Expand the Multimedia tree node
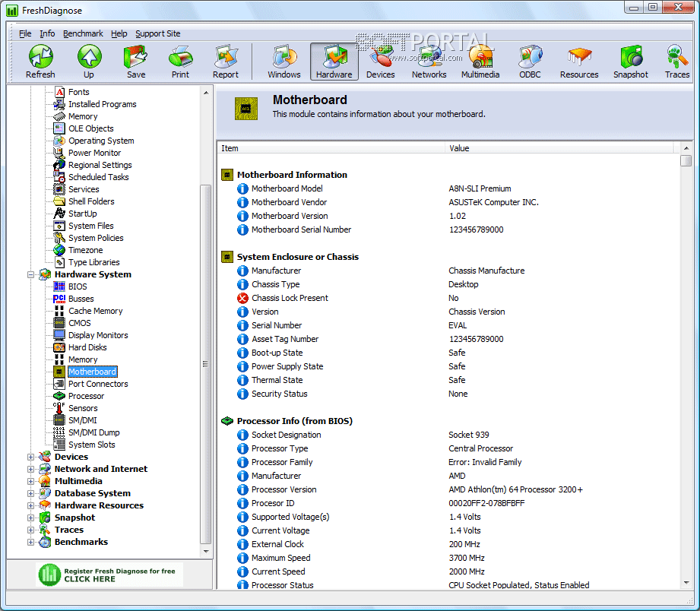 [31, 481]
